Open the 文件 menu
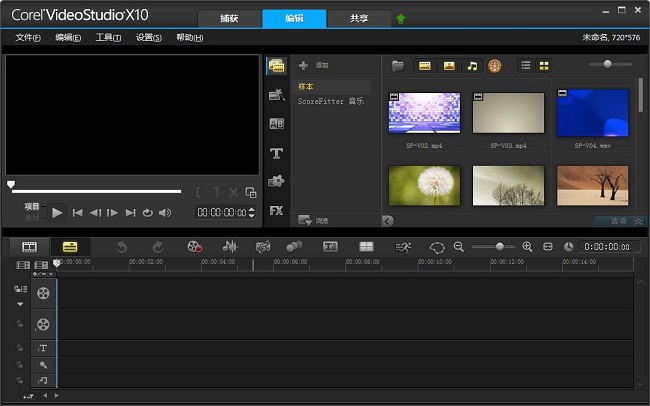This screenshot has width=650, height=406. [28, 38]
